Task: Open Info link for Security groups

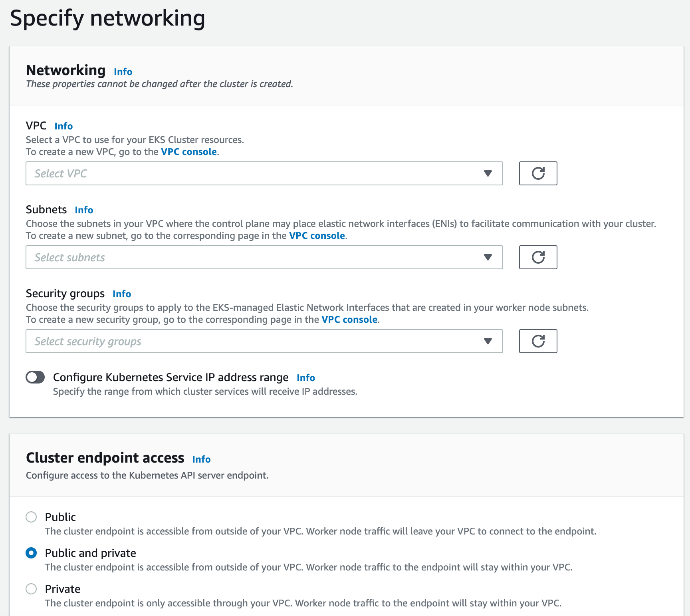Action: [x=122, y=294]
